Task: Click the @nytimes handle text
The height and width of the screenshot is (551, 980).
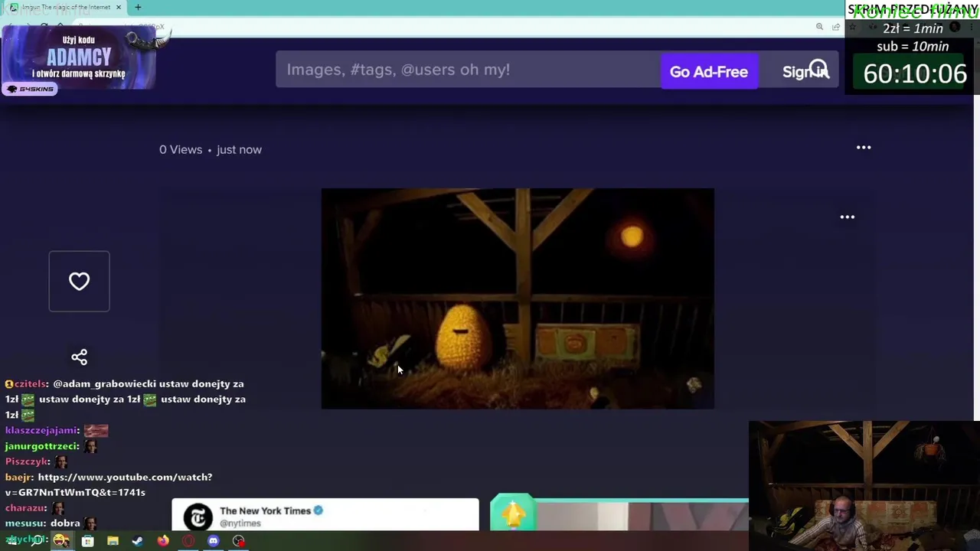Action: point(240,523)
